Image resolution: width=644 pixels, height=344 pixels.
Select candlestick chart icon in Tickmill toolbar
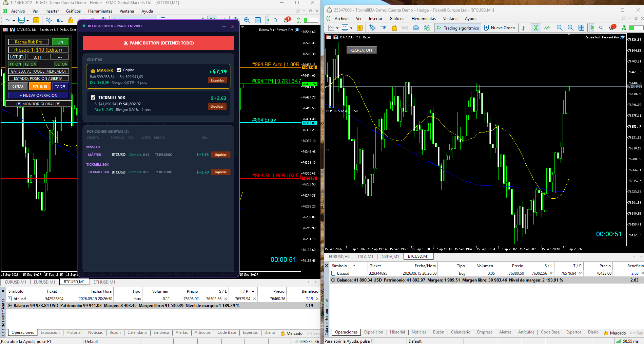536,28
